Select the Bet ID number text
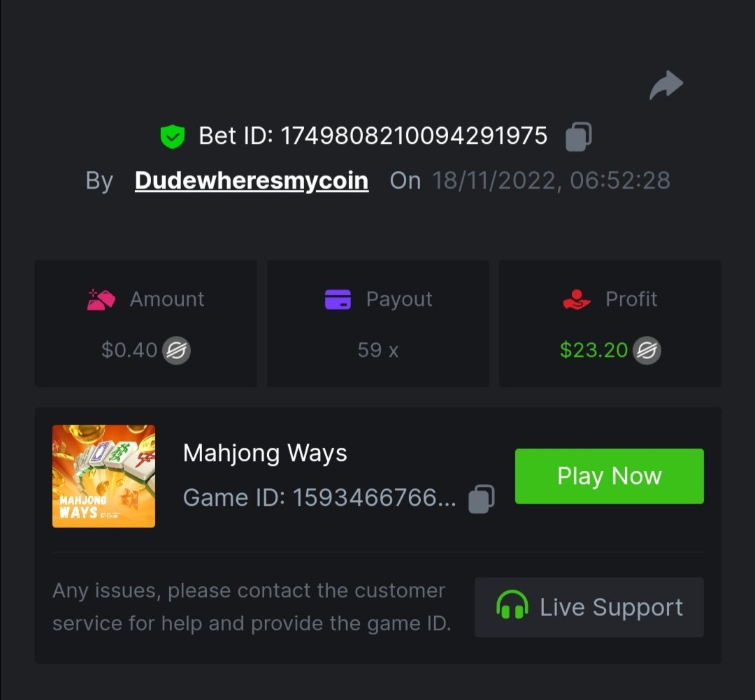This screenshot has height=700, width=755. coord(414,136)
